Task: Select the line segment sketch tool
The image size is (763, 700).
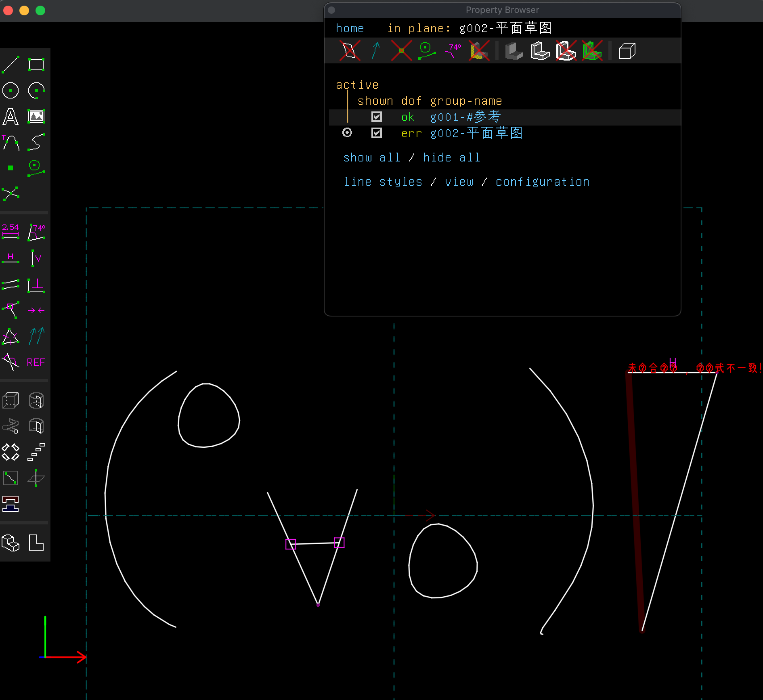Action: click(11, 65)
